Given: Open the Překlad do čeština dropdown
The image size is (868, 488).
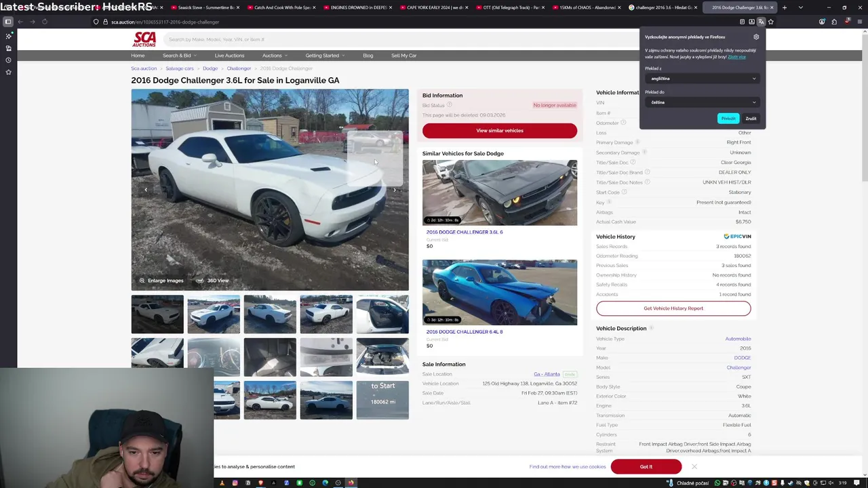Looking at the screenshot, I should (702, 102).
